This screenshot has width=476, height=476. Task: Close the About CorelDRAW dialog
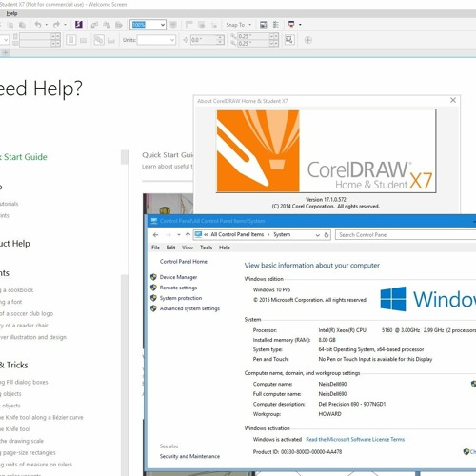(x=453, y=100)
